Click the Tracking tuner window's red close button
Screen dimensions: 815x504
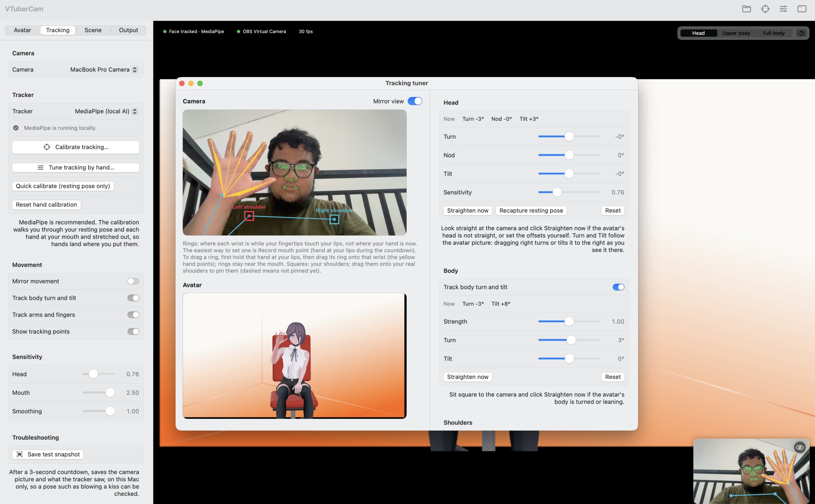[182, 83]
